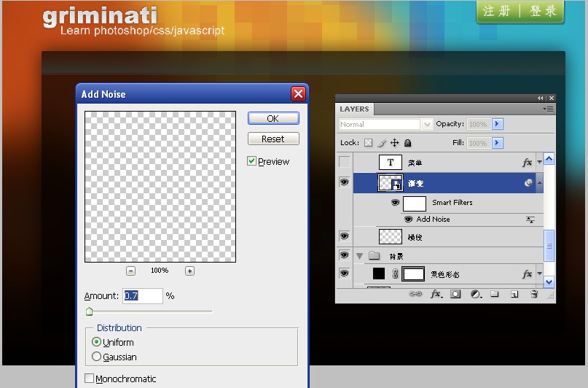Add a layer mask using footer icon

tap(455, 295)
